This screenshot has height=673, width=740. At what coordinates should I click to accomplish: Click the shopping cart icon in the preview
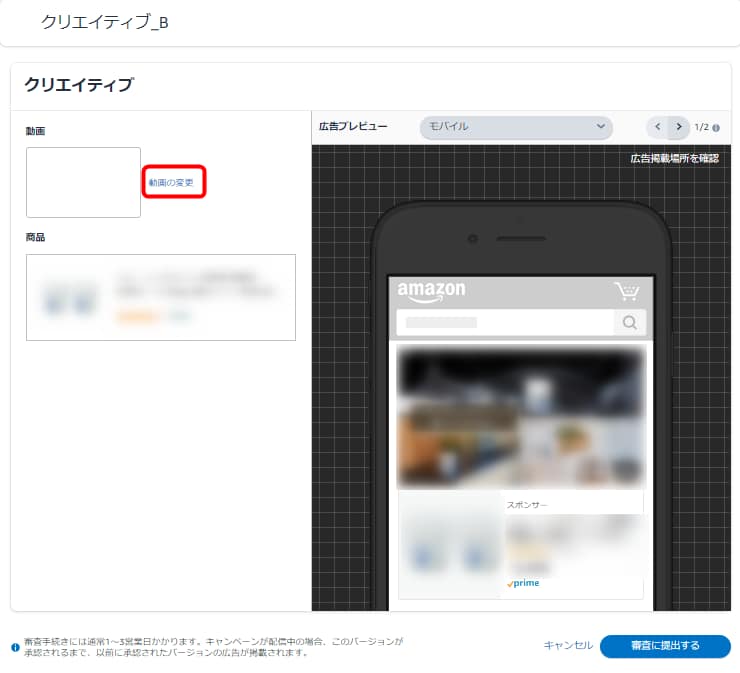tap(626, 291)
